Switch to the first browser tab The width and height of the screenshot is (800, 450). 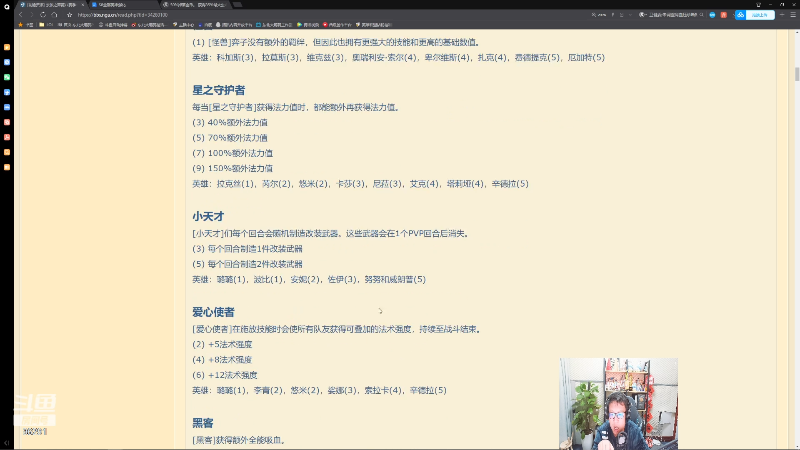click(51, 5)
